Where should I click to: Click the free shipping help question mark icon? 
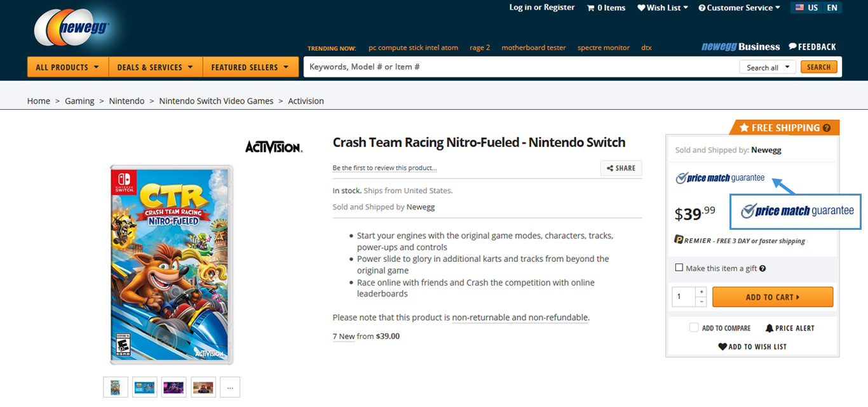point(827,128)
